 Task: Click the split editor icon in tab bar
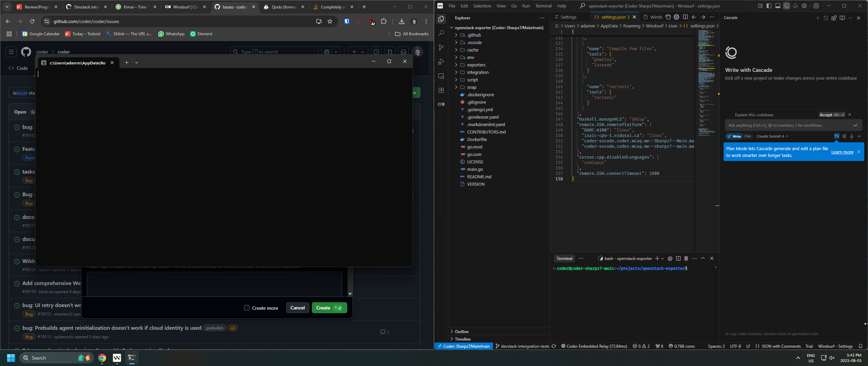point(685,17)
